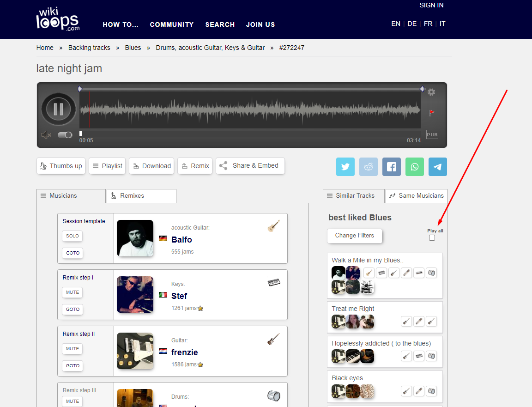Screen dimensions: 532x407
Task: Open musician Balfo's profile link
Action: [x=181, y=240]
